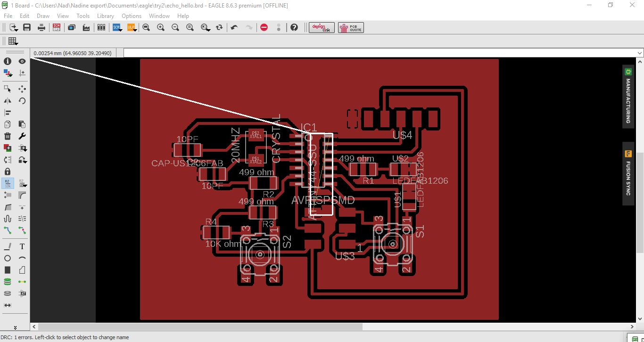The width and height of the screenshot is (644, 342).
Task: Select the Dimension tool
Action: click(8, 305)
